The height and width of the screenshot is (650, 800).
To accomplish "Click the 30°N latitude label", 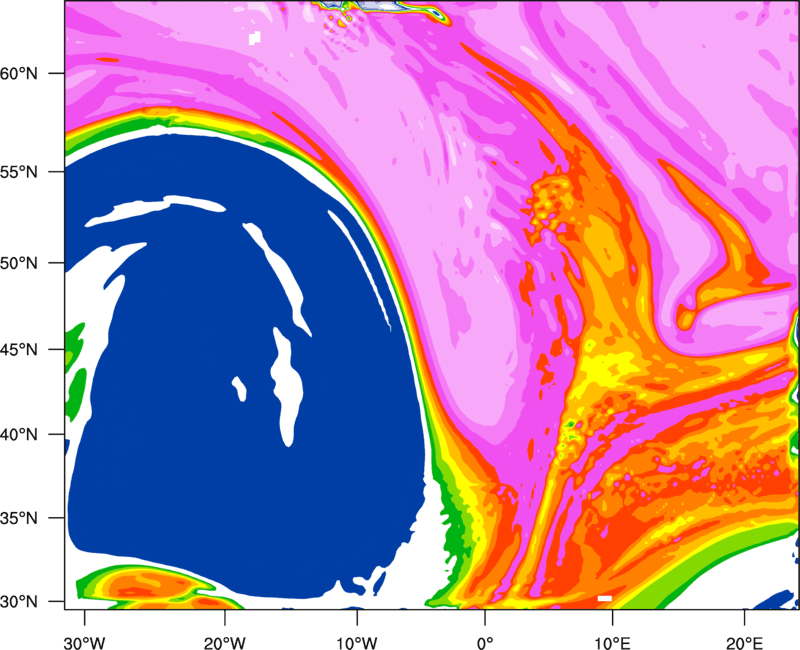I will click(19, 602).
